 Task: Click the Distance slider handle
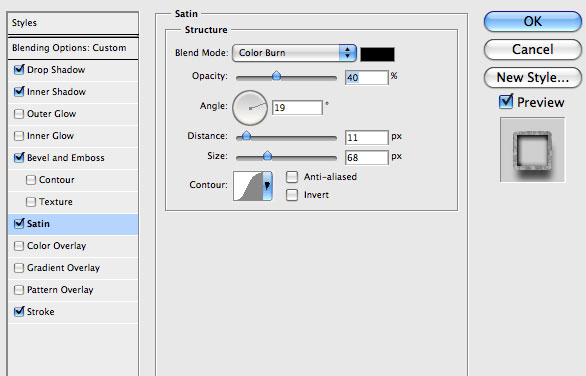point(246,136)
